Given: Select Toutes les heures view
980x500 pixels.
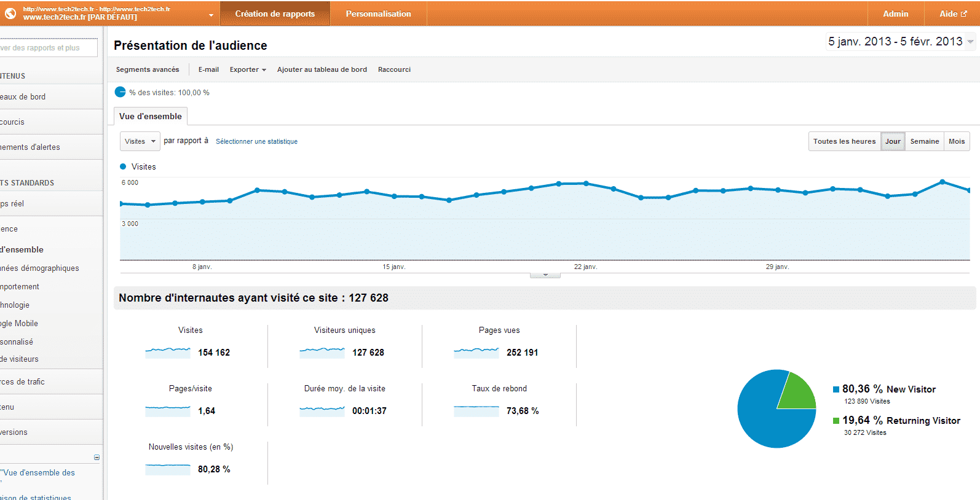Looking at the screenshot, I should pos(844,141).
